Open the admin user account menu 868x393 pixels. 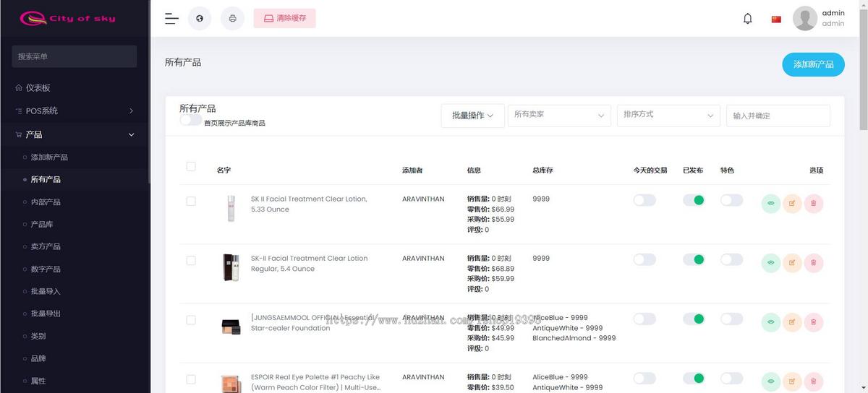819,18
